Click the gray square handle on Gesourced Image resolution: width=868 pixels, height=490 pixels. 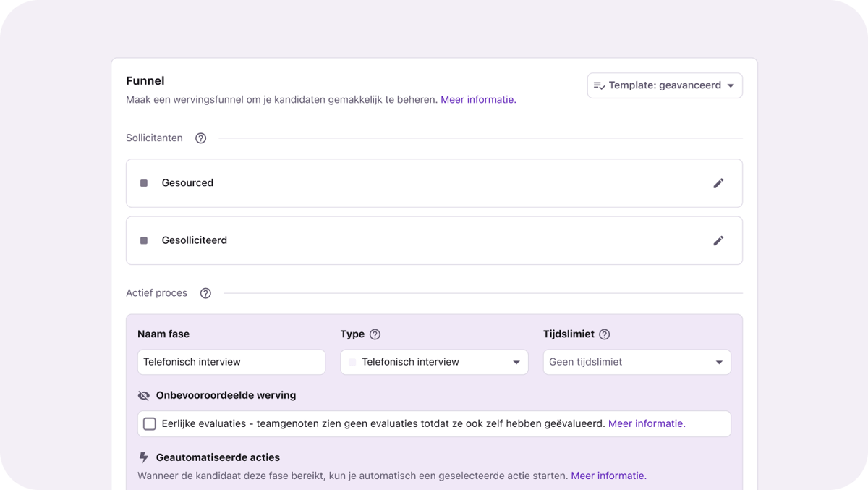tap(144, 183)
